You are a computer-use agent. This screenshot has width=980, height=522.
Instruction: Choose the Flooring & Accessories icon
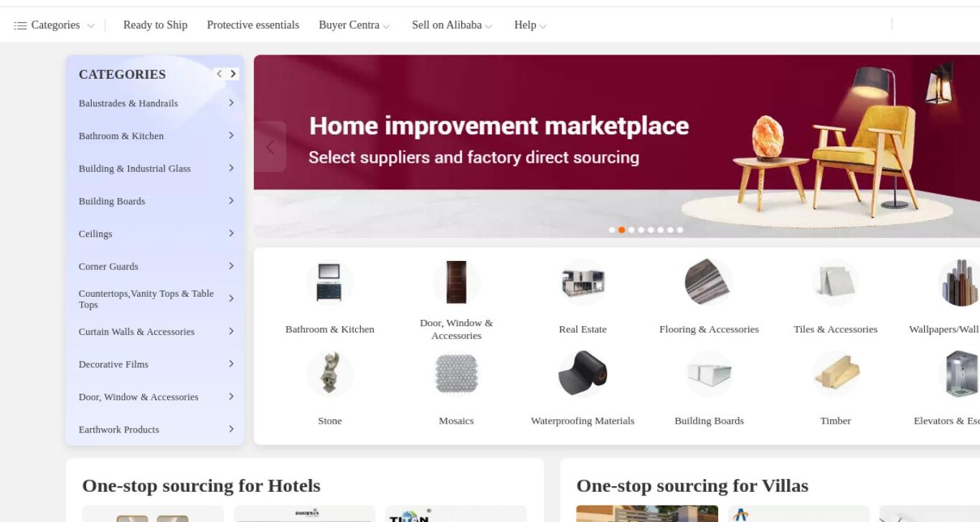click(x=709, y=283)
